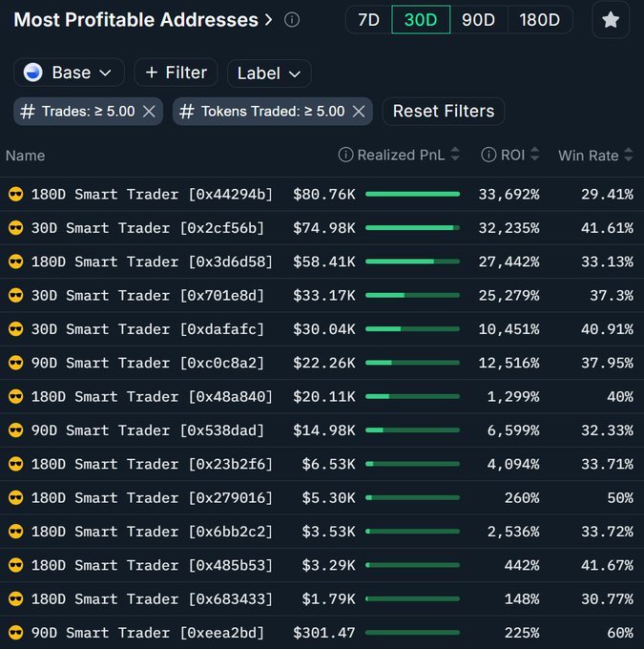Click PnL bar for trader 0x3d6d58
This screenshot has height=649, width=644.
[x=412, y=262]
